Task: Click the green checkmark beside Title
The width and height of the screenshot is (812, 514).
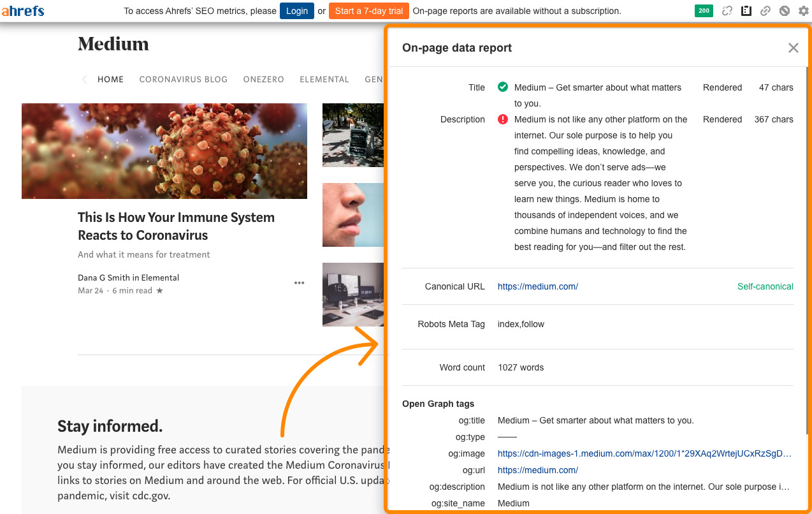Action: pyautogui.click(x=503, y=87)
